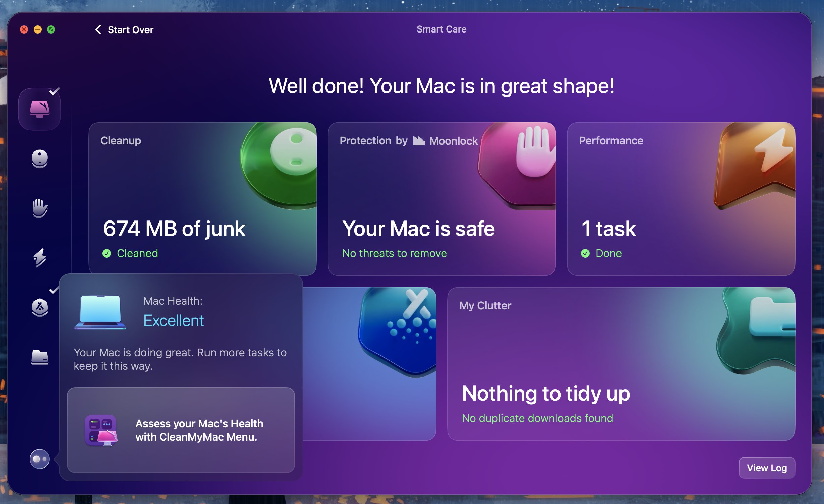Click the green full-screen window button

click(x=51, y=29)
